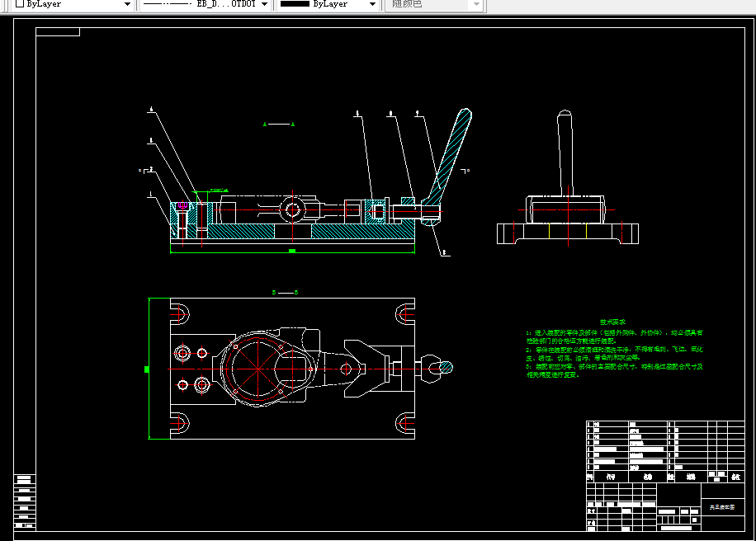
Task: Open the ByLayer lineweight dropdown with thick line
Action: click(372, 4)
